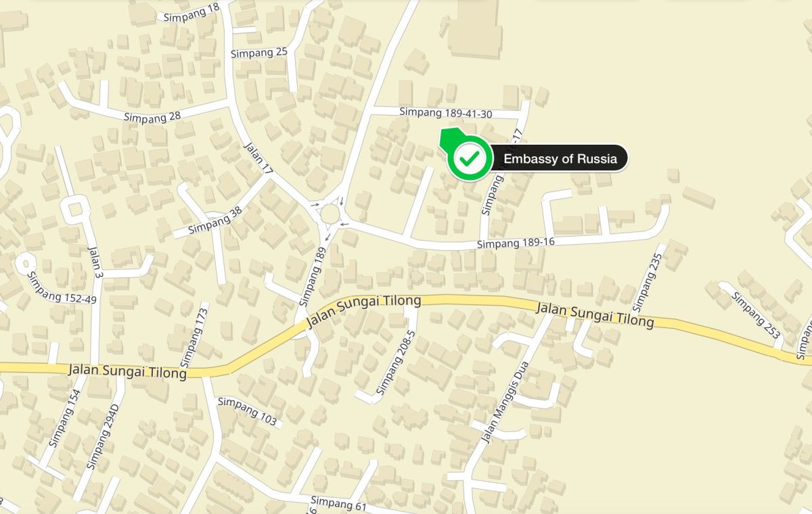Select the Simpang 294D label
This screenshot has height=514, width=812.
tap(102, 437)
